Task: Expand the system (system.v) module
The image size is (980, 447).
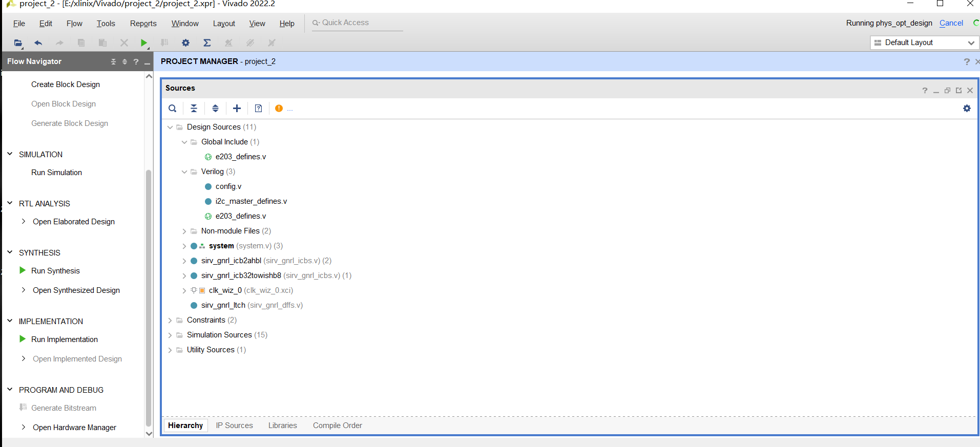Action: click(x=184, y=246)
